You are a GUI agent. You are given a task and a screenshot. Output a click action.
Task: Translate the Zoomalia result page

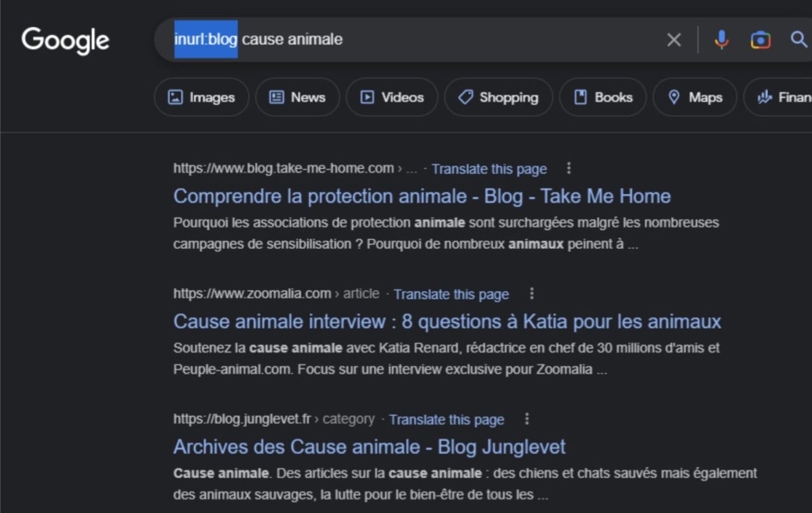tap(451, 294)
